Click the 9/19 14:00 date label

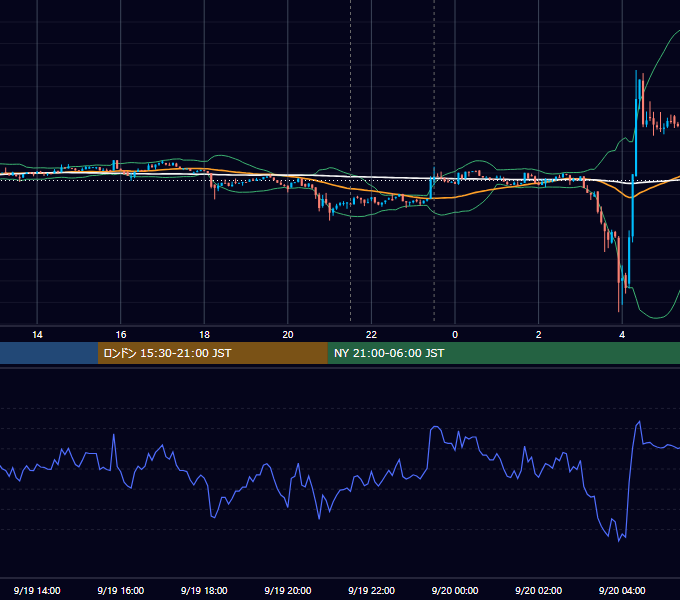pyautogui.click(x=37, y=590)
